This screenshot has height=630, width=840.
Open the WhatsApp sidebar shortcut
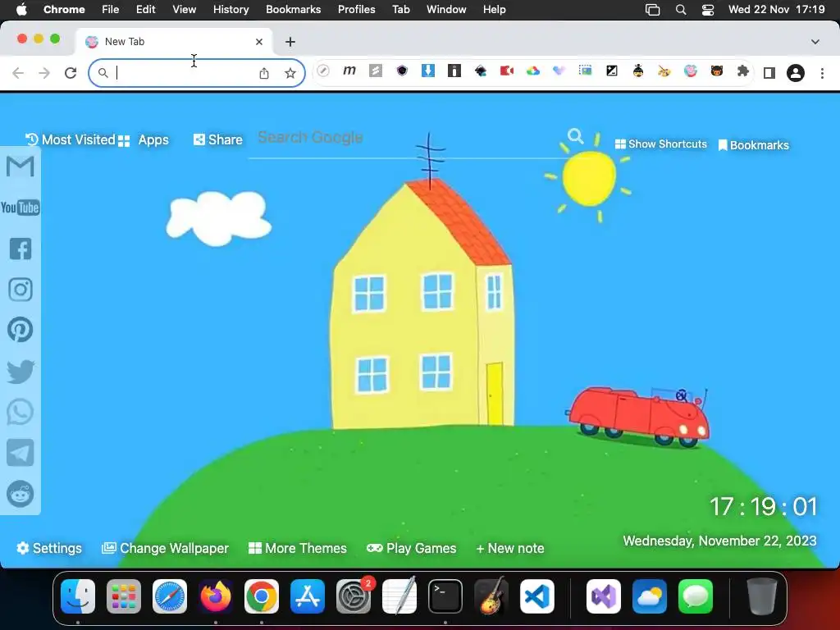21,413
